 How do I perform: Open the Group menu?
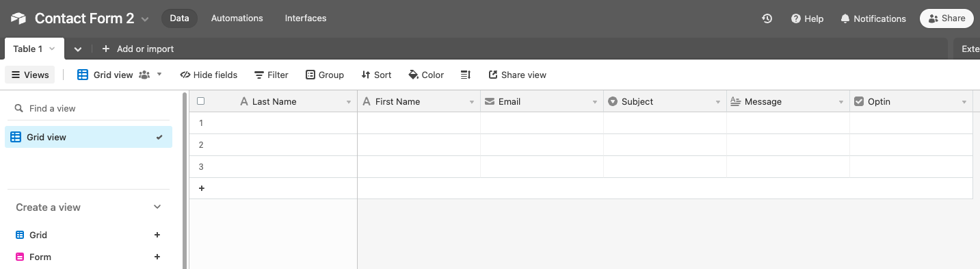325,75
